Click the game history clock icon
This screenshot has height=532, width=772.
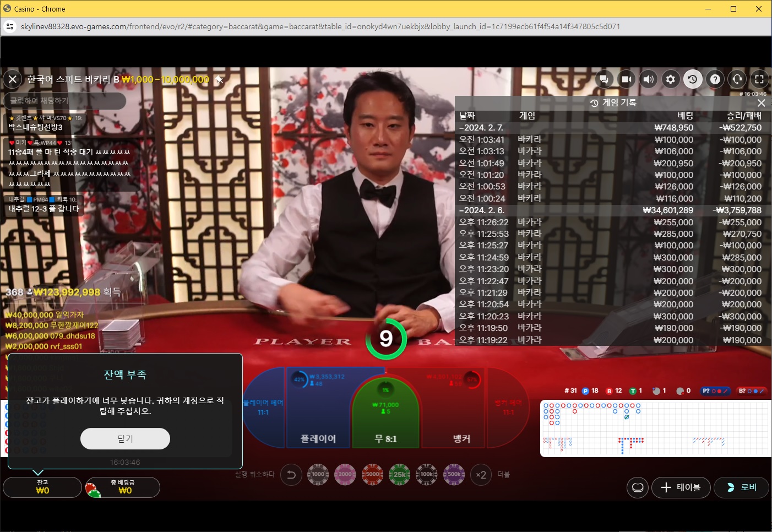693,79
